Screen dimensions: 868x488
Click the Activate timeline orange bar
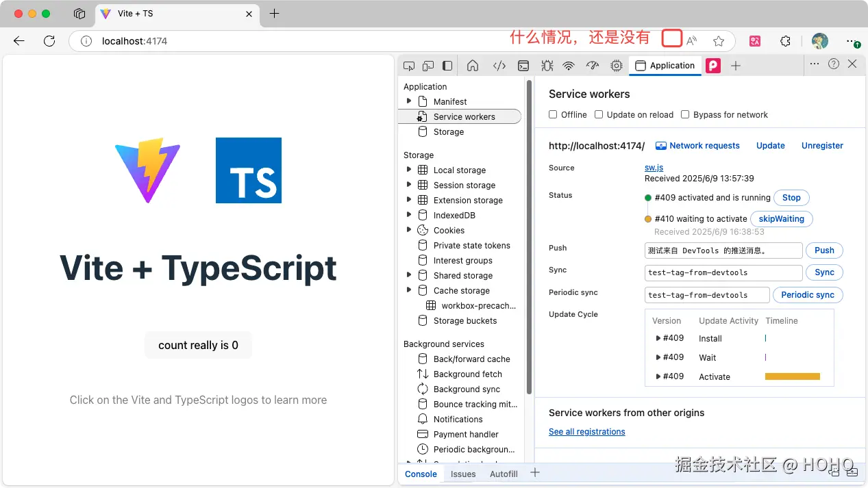click(793, 376)
